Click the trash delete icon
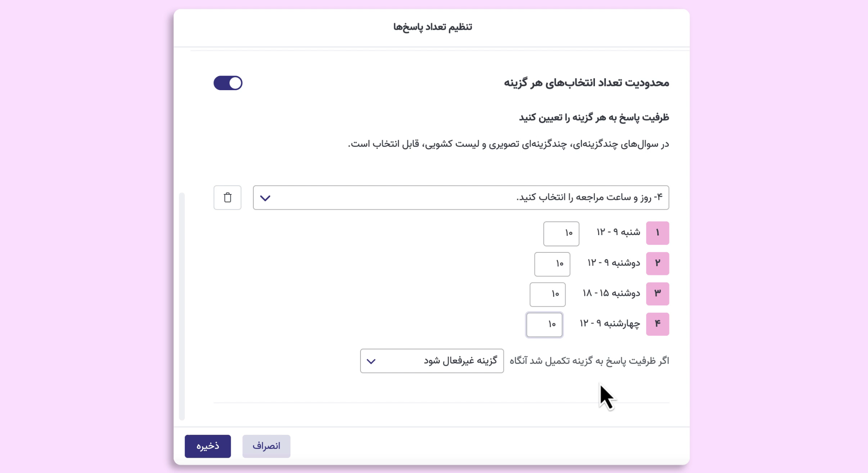868x473 pixels. coord(228,198)
